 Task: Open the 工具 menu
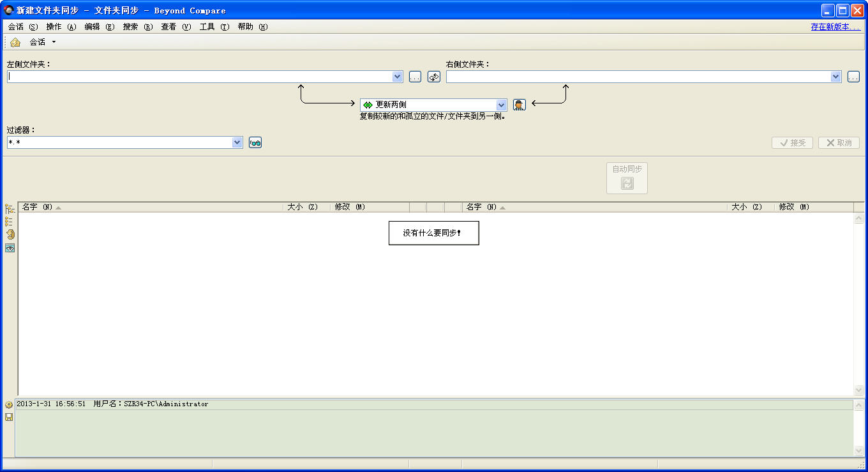click(214, 27)
